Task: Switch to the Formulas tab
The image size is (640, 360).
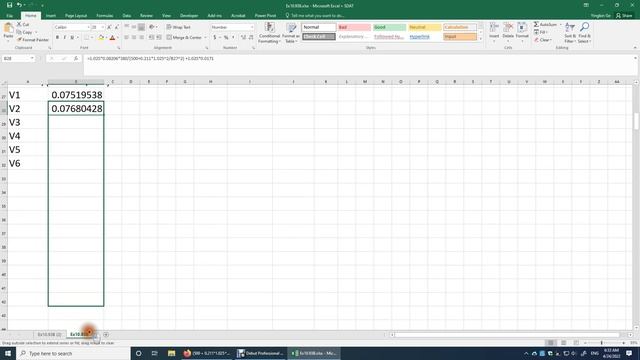Action: click(104, 16)
